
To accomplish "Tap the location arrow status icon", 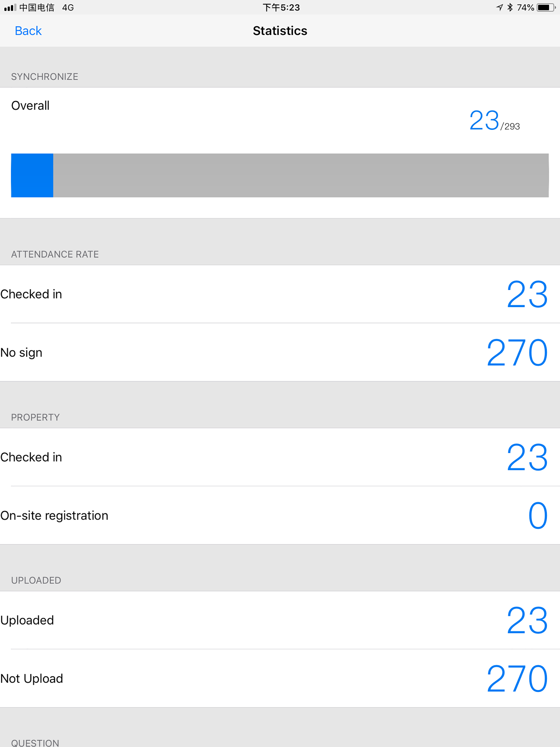I will point(500,7).
